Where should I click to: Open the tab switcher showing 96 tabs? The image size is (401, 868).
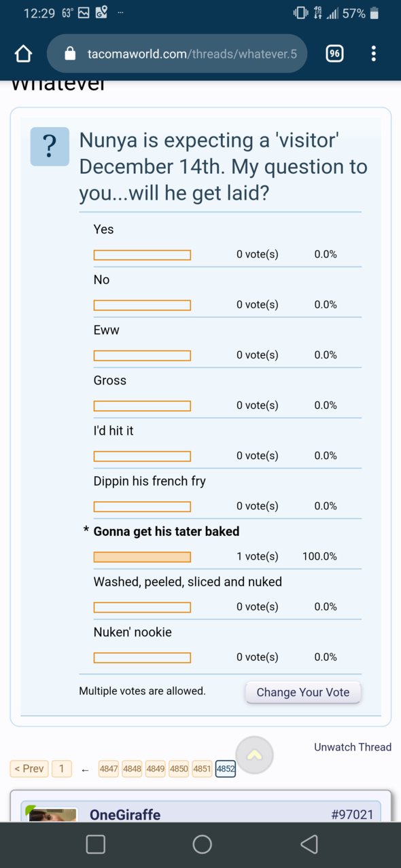[x=334, y=54]
